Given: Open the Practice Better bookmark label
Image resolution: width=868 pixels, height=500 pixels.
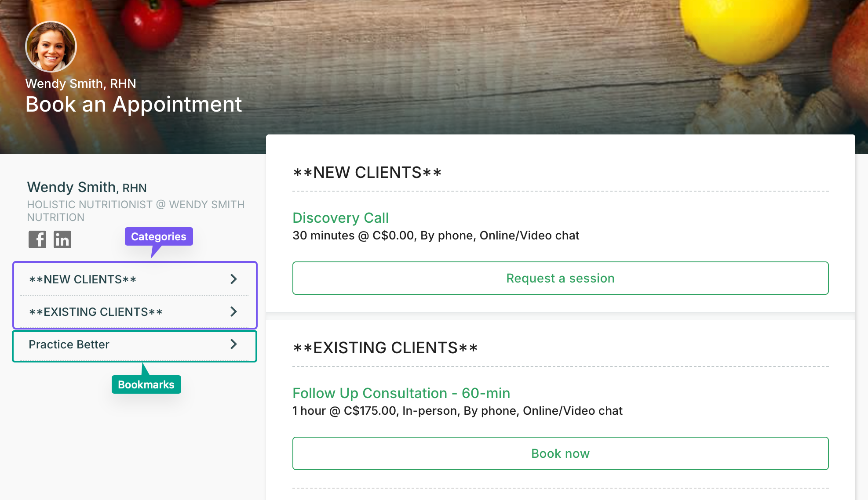Looking at the screenshot, I should (x=69, y=344).
